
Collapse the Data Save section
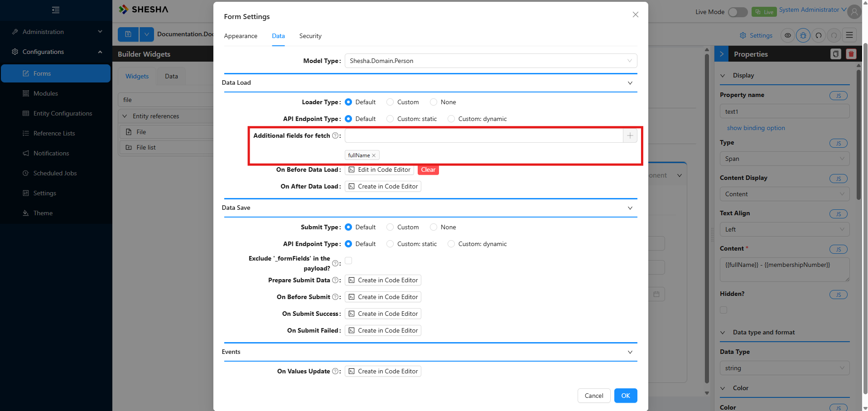point(630,208)
